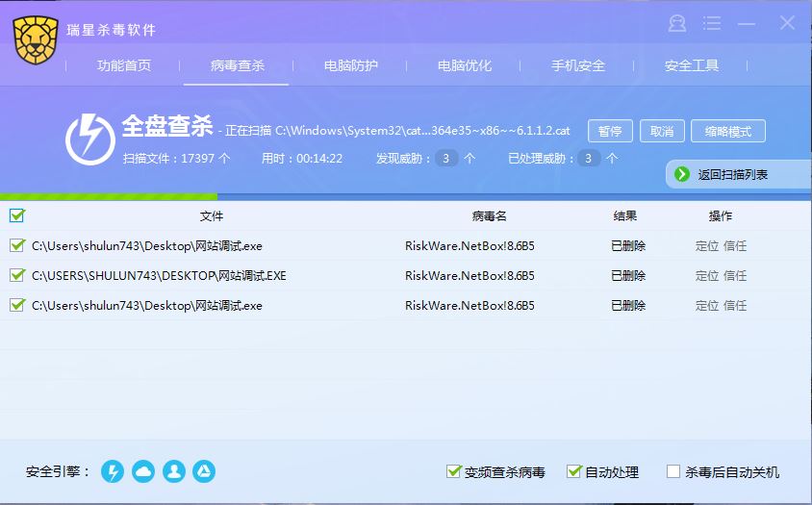Switch to 病毒查杀 tab

(238, 65)
